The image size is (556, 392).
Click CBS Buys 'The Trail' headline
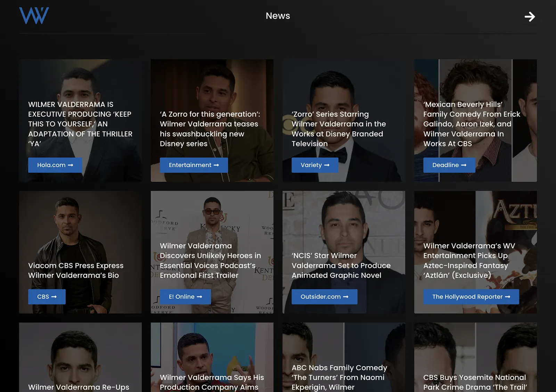pos(475,382)
